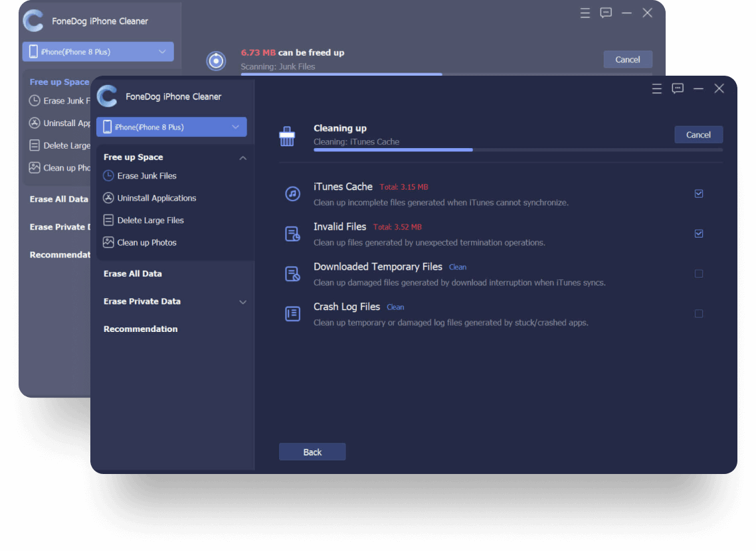This screenshot has height=551, width=756.
Task: Cancel the cleaning in front window
Action: point(698,135)
